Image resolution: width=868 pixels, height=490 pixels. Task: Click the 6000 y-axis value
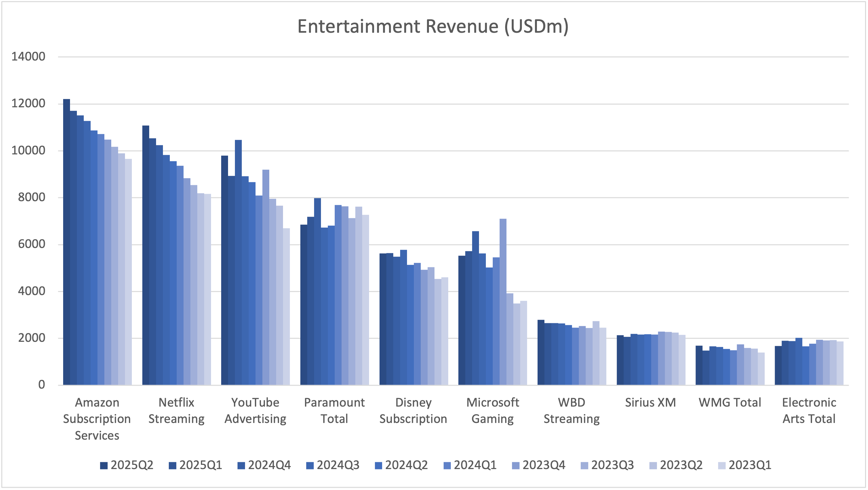tap(32, 244)
